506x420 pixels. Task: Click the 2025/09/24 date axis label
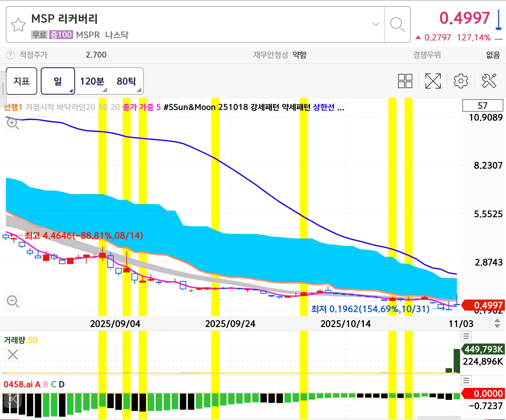pos(230,324)
